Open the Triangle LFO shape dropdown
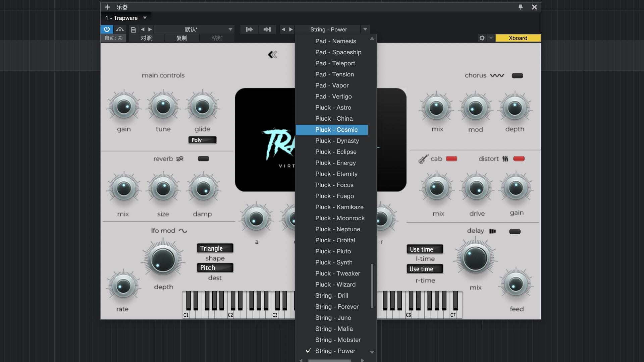 coord(215,248)
